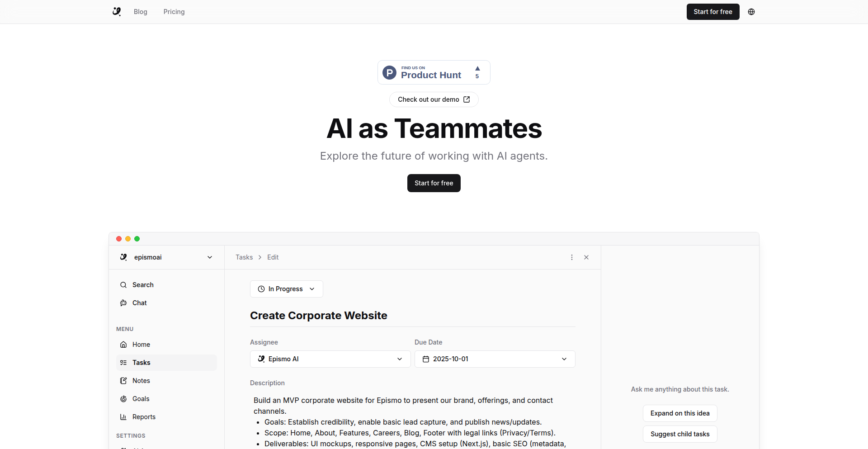The width and height of the screenshot is (868, 449).
Task: Click the yellow window dot
Action: click(x=128, y=239)
